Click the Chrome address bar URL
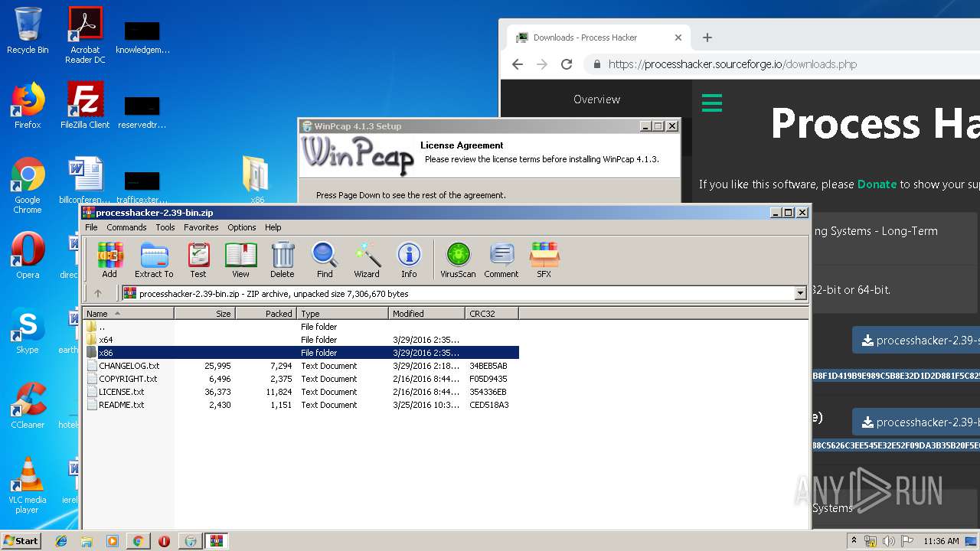This screenshot has width=980, height=551. (733, 64)
